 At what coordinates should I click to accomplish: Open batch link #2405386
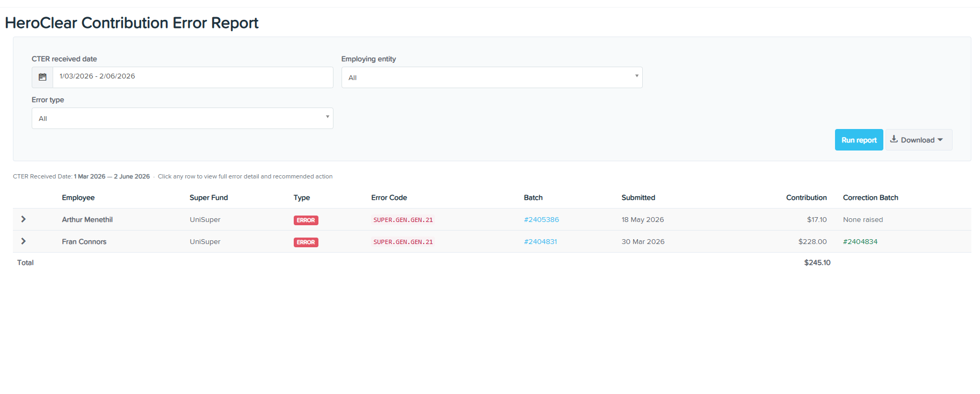(541, 220)
